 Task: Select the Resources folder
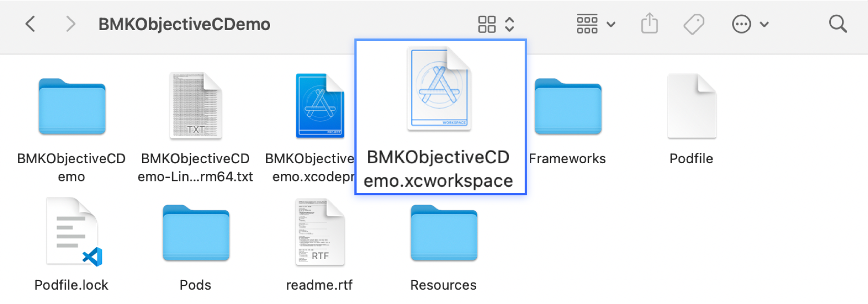coord(444,233)
